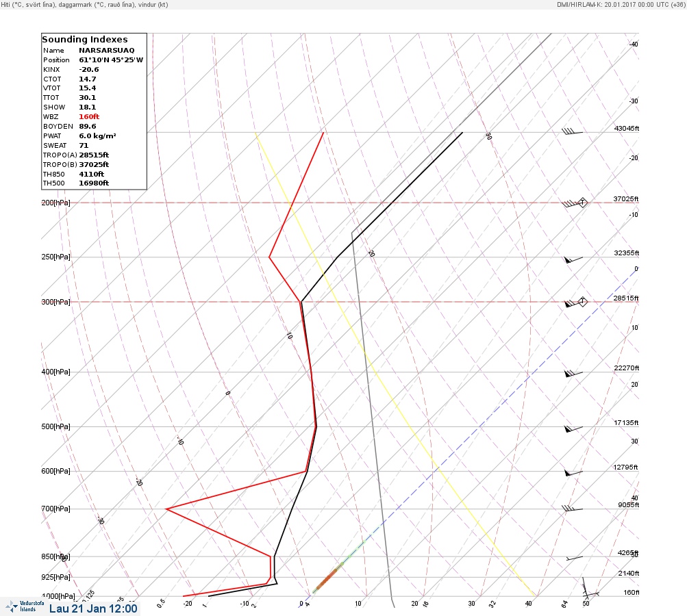Click the TH500 value 16980ft
The image size is (687, 616).
pos(94,183)
